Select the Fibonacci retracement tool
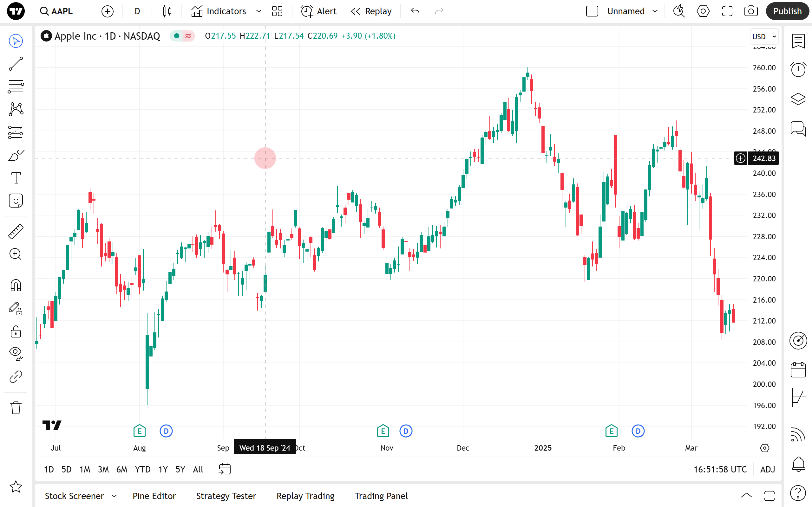This screenshot has width=812, height=507. [16, 87]
